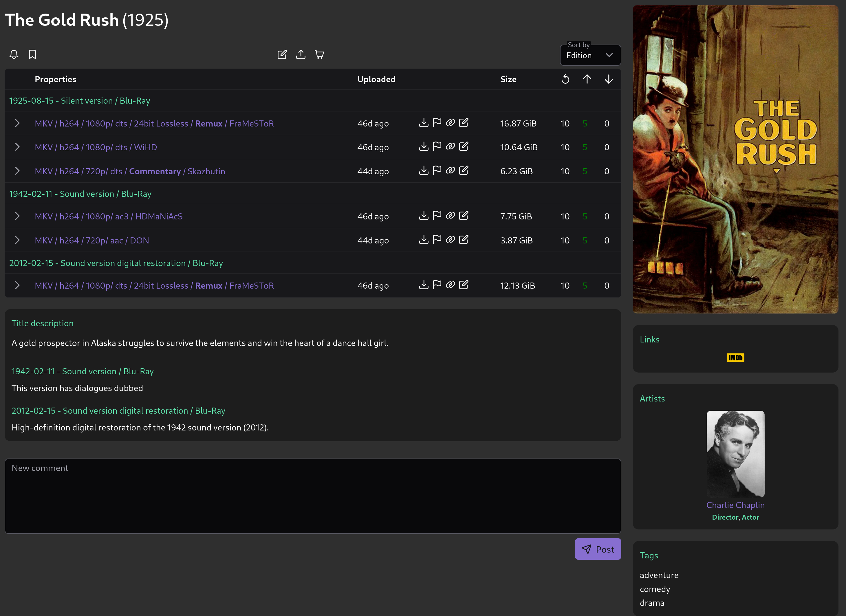The image size is (846, 616).
Task: Click the comedy tag
Action: pyautogui.click(x=655, y=589)
